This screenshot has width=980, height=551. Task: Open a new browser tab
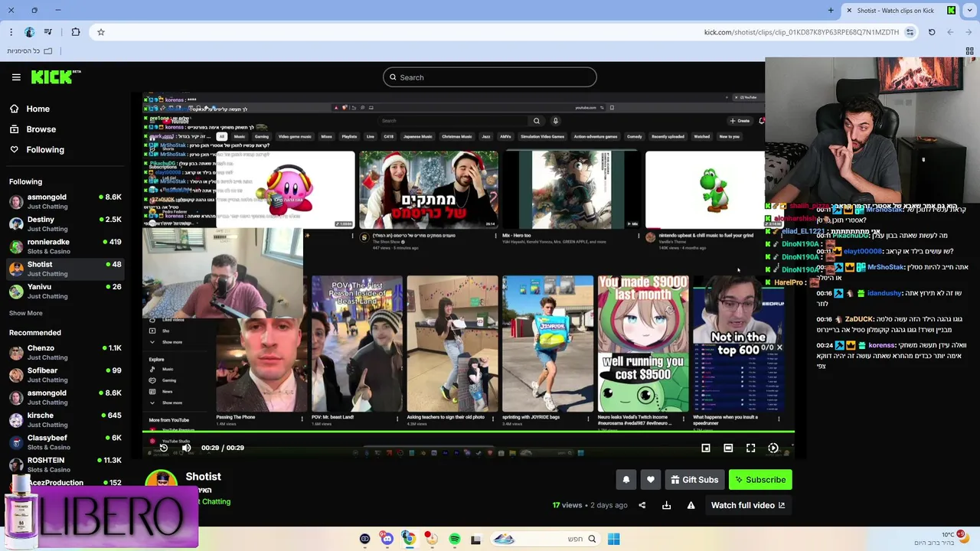coord(831,10)
